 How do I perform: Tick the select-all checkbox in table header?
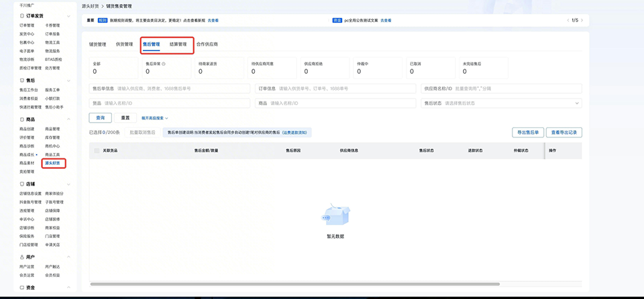point(95,151)
